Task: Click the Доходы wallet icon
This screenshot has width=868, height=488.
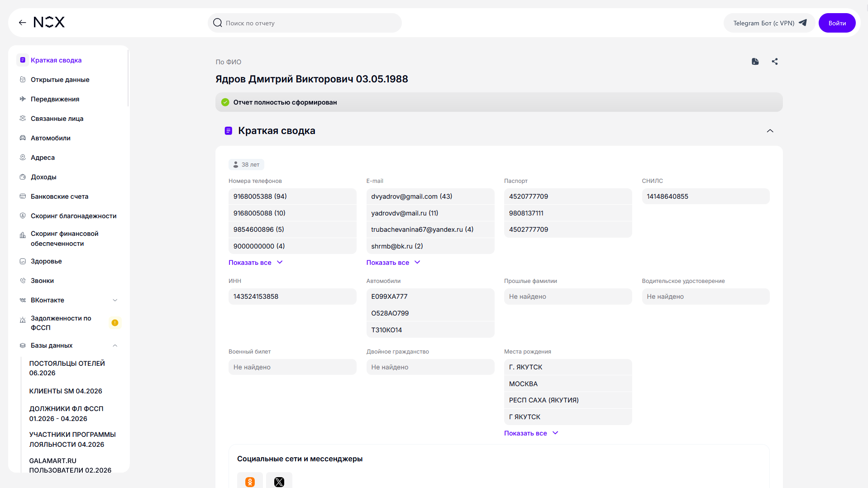Action: pyautogui.click(x=23, y=177)
